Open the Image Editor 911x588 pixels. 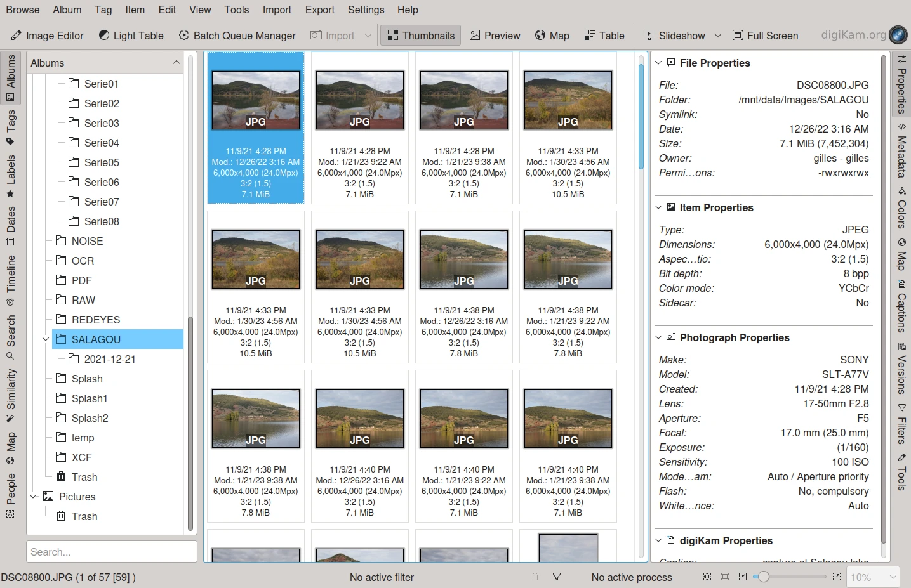47,36
